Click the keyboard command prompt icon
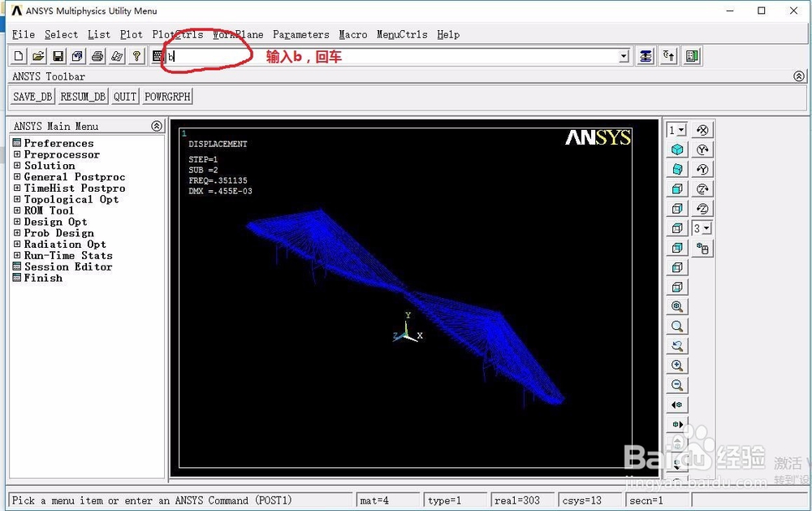 [158, 56]
